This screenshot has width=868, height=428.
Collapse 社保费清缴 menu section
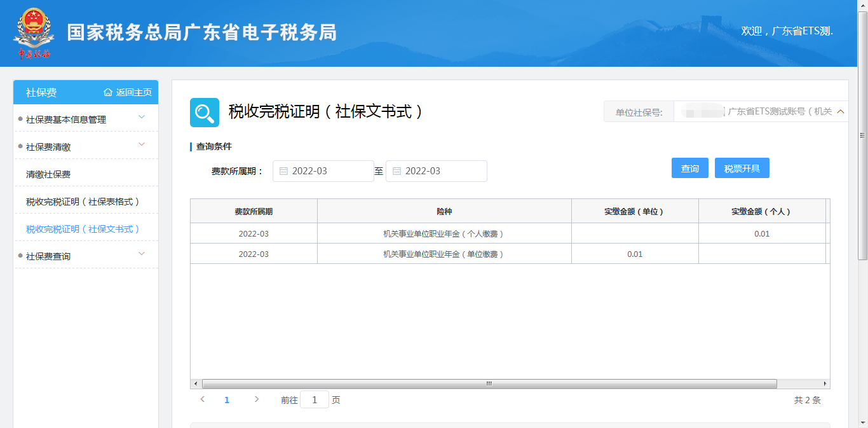point(142,144)
